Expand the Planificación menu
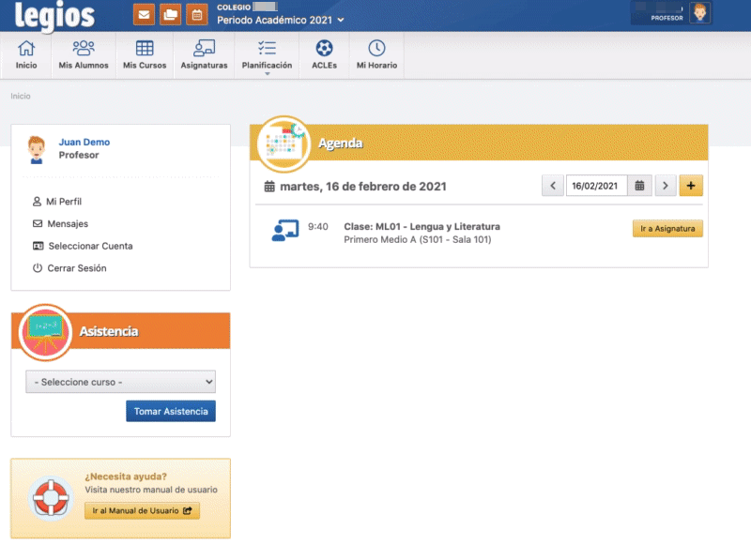This screenshot has height=560, width=751. coord(267,54)
